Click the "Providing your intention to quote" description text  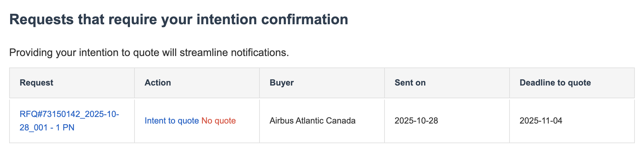pyautogui.click(x=149, y=53)
